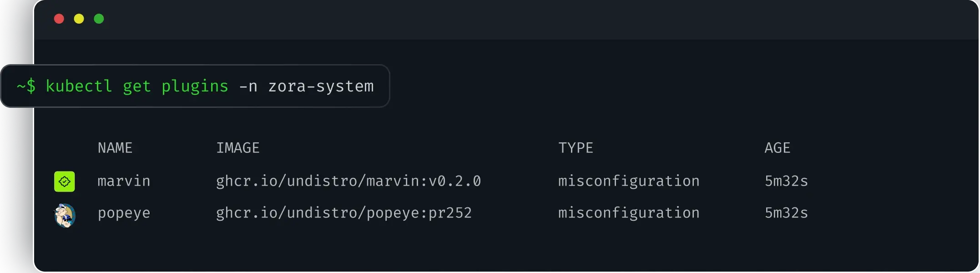The height and width of the screenshot is (273, 980).
Task: Click marvin's 5m32s age value
Action: coord(786,181)
